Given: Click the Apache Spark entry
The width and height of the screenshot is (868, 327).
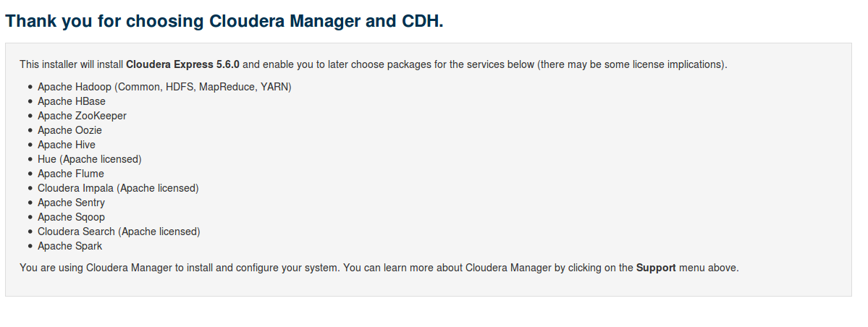Looking at the screenshot, I should [x=69, y=246].
